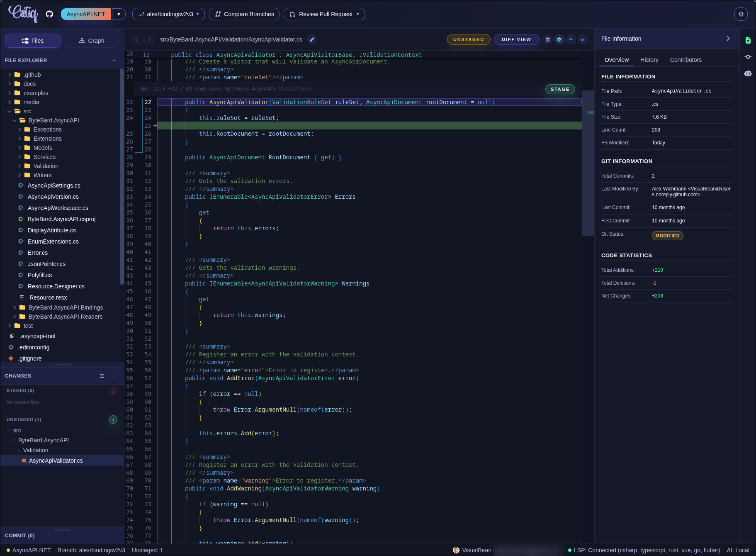Toggle the side-by-side split view icon
The image size is (756, 556).
[x=547, y=39]
